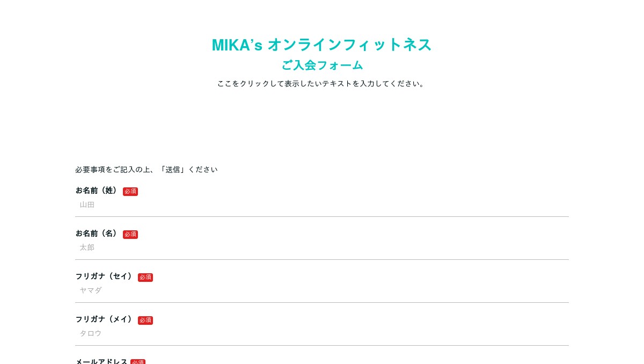Click the 必須 badge beside お名前（名）
The width and height of the screenshot is (644, 364).
click(x=130, y=234)
